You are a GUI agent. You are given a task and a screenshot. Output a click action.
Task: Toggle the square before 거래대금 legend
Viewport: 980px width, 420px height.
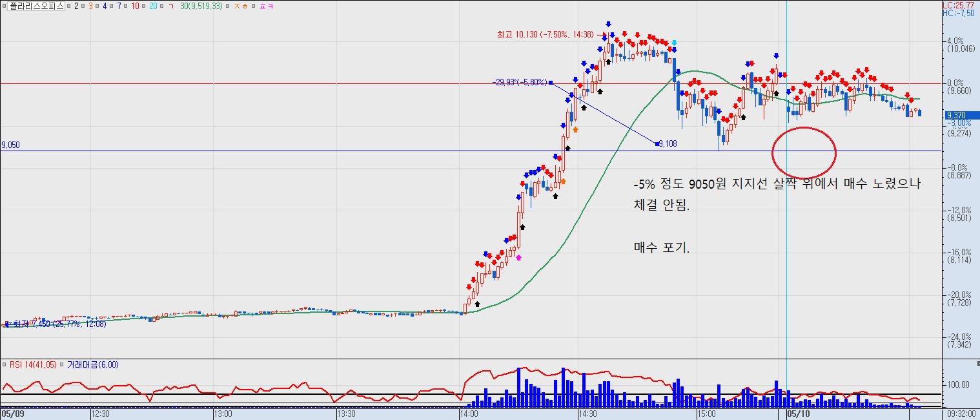61,364
